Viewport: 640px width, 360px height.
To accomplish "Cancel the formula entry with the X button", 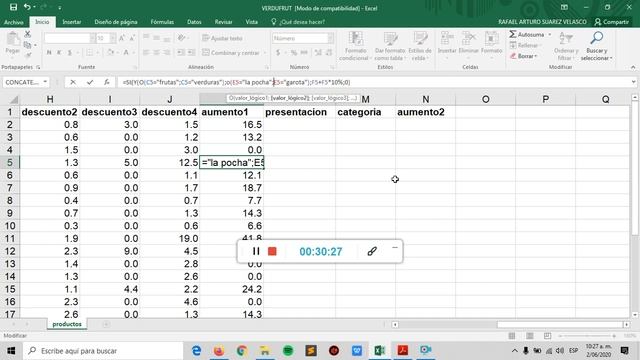I will point(73,82).
